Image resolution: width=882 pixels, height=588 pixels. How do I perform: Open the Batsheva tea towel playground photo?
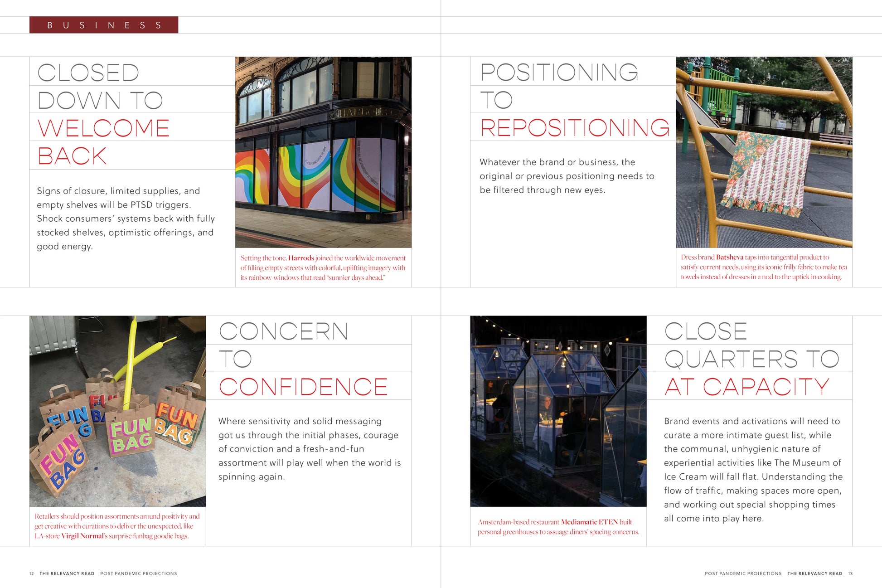[x=764, y=152]
